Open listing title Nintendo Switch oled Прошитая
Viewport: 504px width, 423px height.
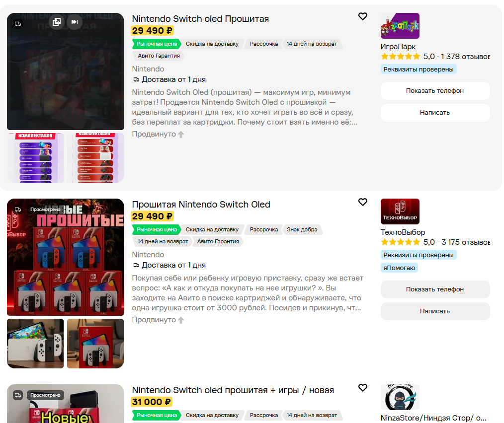200,19
